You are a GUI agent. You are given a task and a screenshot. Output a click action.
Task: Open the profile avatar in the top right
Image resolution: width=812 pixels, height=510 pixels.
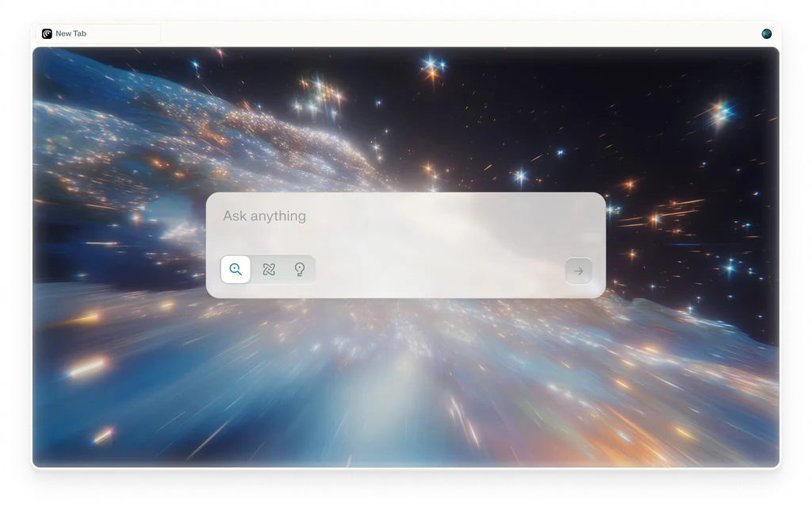[767, 33]
